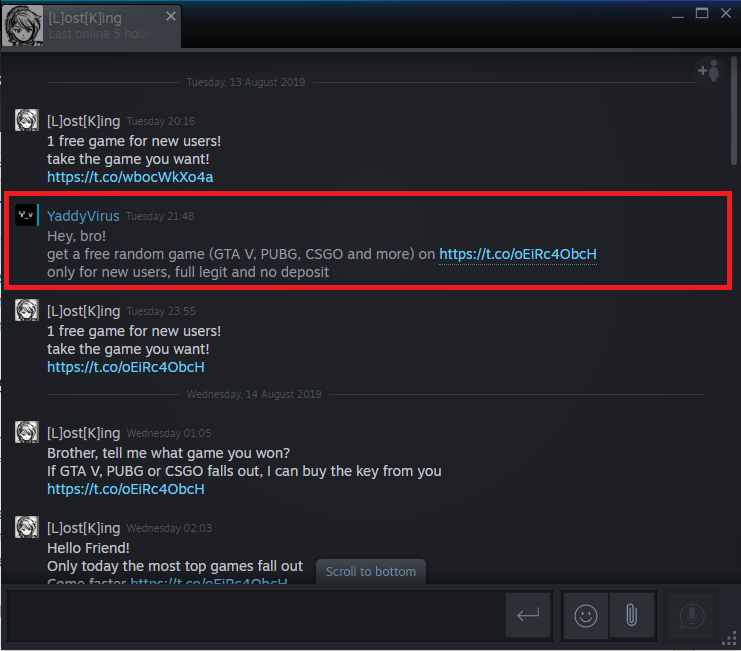Focus the chat message input field
This screenshot has width=741, height=651.
point(255,615)
